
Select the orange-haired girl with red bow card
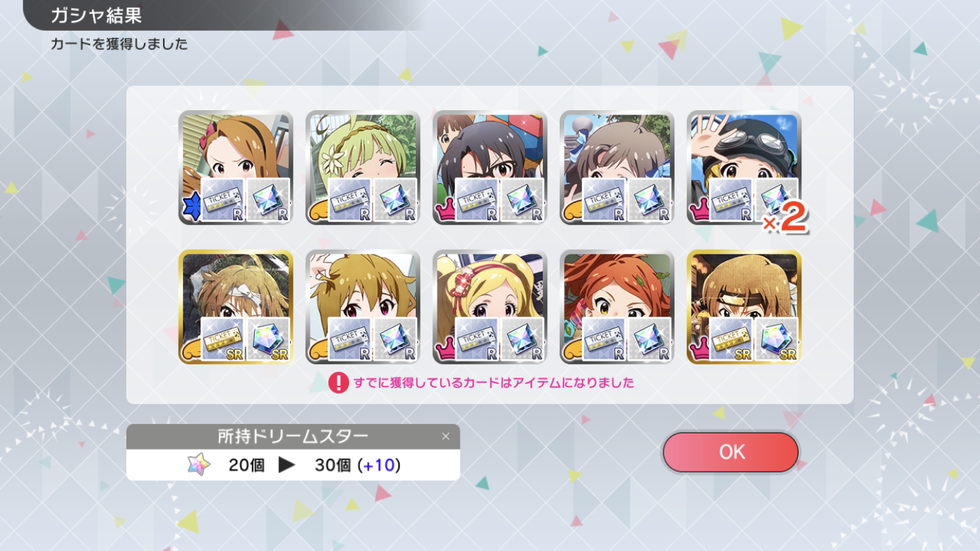point(236,168)
